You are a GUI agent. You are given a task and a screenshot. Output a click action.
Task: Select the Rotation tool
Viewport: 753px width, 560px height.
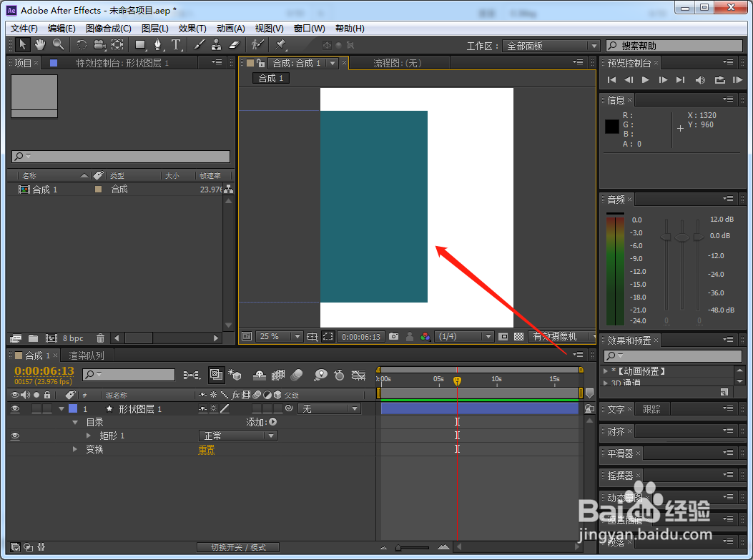(82, 45)
